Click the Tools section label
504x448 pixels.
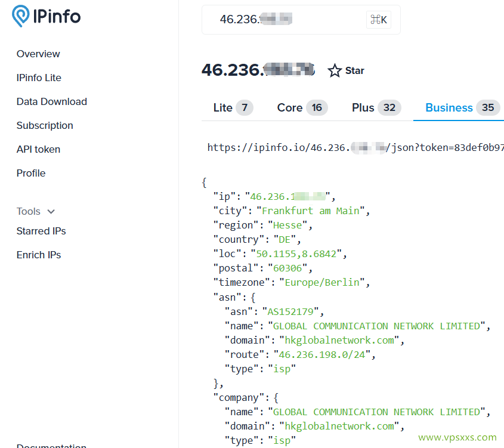(x=28, y=211)
